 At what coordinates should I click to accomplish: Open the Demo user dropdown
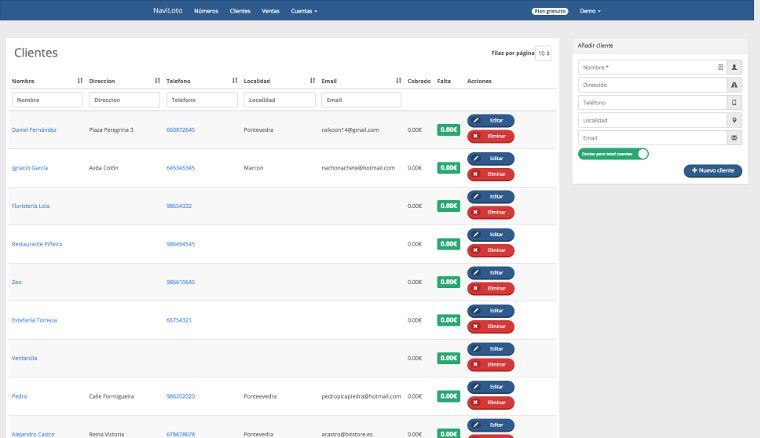590,11
